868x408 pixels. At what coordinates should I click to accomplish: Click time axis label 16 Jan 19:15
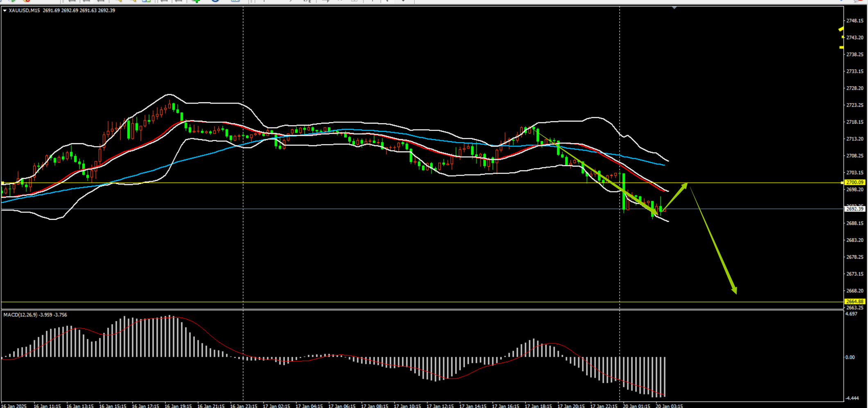coord(178,406)
